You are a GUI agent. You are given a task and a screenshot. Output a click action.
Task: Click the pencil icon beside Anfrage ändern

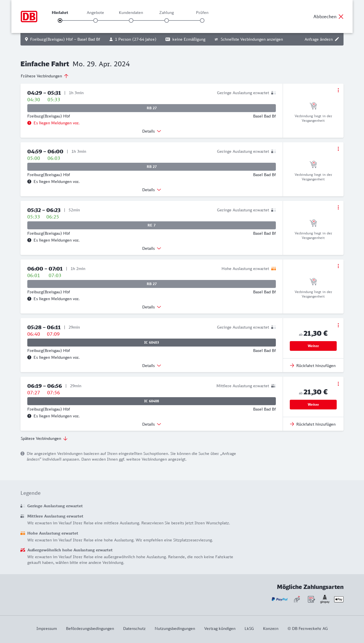(337, 39)
